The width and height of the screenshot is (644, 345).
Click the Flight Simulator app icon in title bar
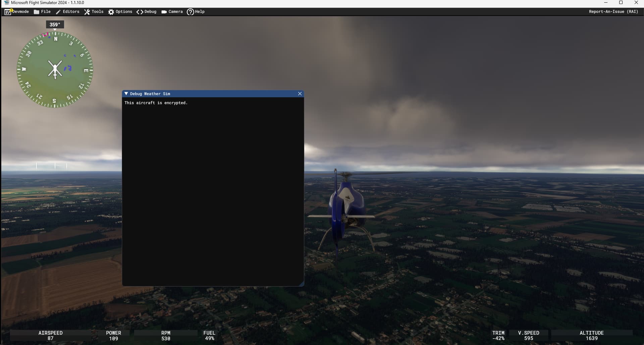pyautogui.click(x=6, y=3)
